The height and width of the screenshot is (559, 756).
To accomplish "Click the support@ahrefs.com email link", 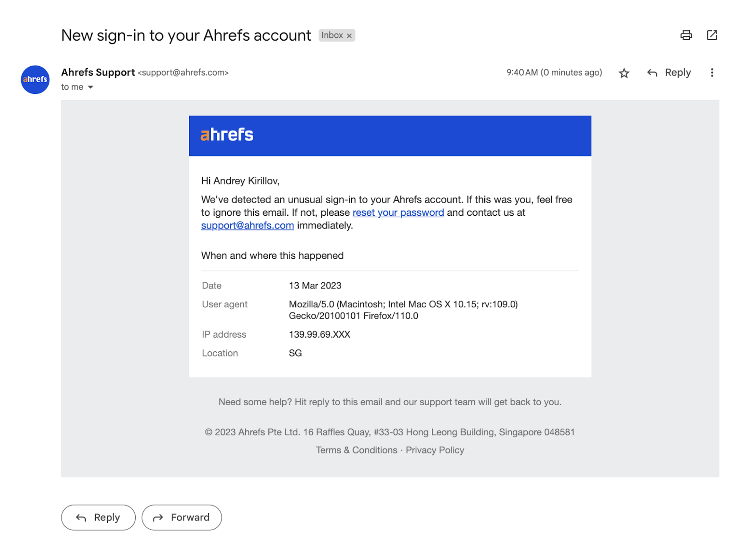I will (x=247, y=225).
